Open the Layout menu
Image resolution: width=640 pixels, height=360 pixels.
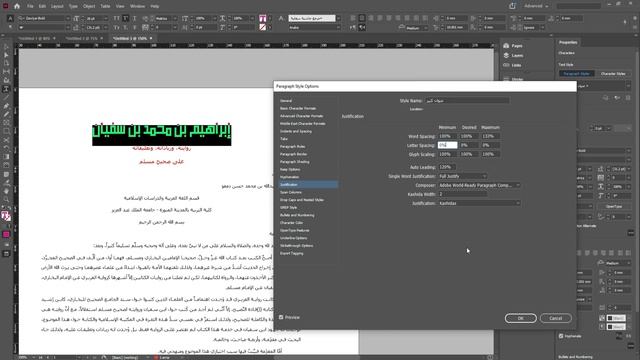57,6
